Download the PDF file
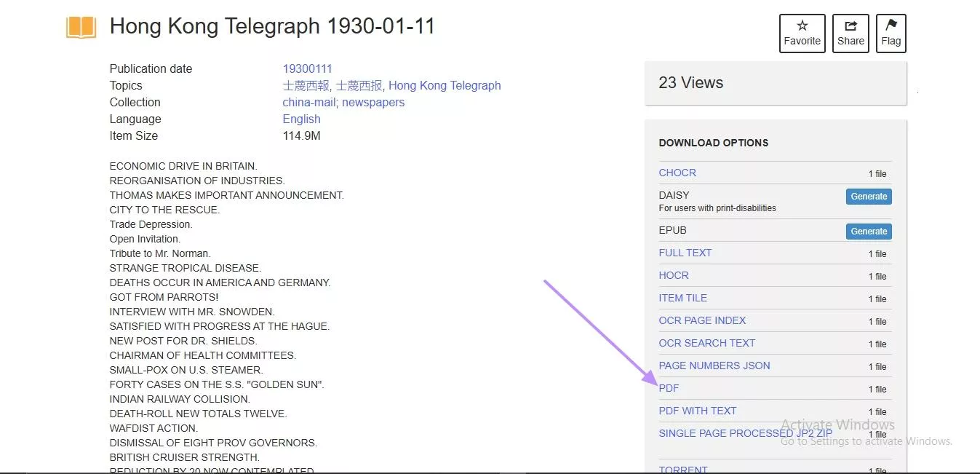This screenshot has height=474, width=980. tap(668, 388)
